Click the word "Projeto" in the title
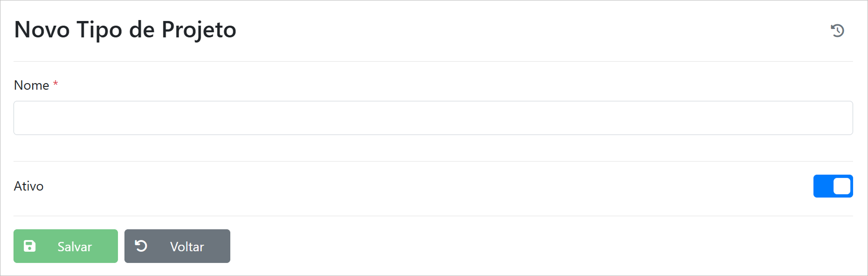 (x=199, y=30)
